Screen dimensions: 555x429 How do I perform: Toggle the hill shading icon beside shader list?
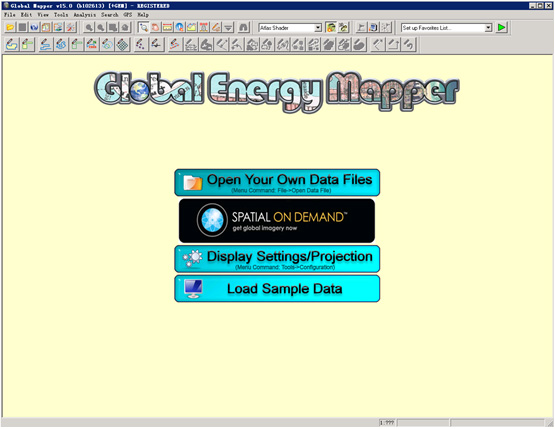point(331,27)
